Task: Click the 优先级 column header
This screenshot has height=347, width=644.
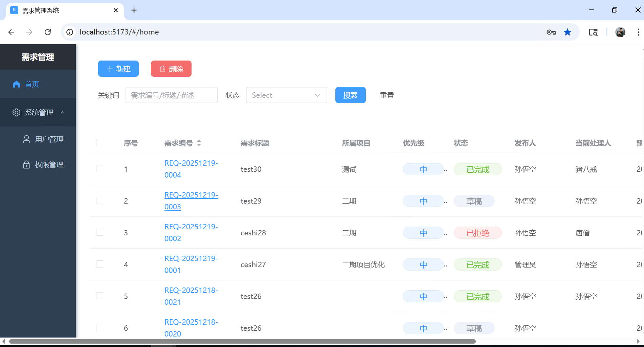Action: [414, 143]
